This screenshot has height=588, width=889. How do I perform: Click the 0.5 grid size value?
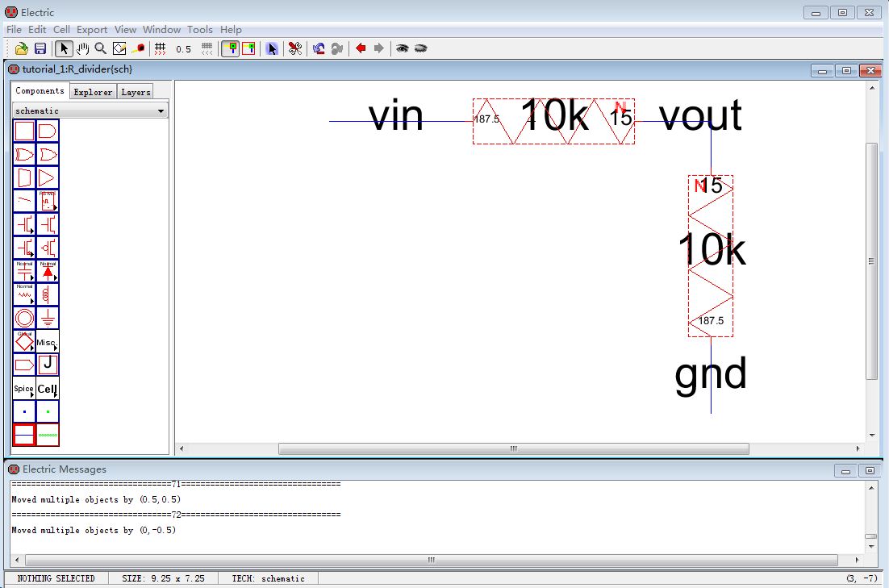pyautogui.click(x=183, y=49)
